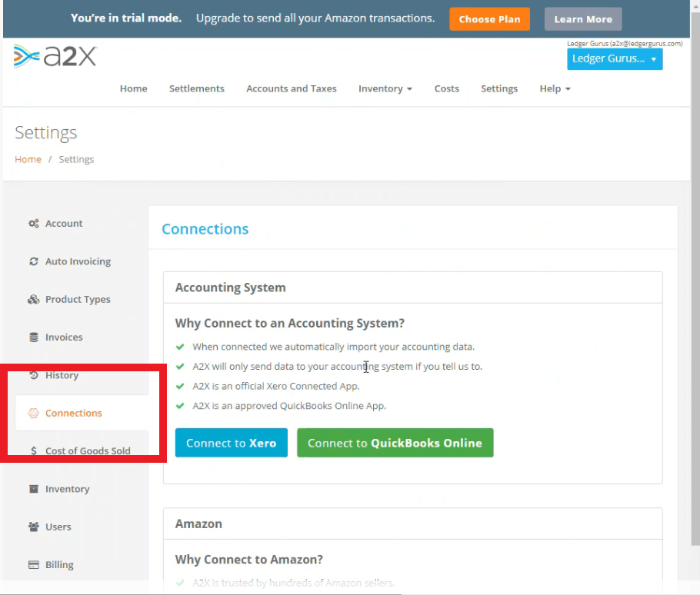Image resolution: width=700 pixels, height=595 pixels.
Task: Select Billing in the sidebar
Action: pos(59,565)
